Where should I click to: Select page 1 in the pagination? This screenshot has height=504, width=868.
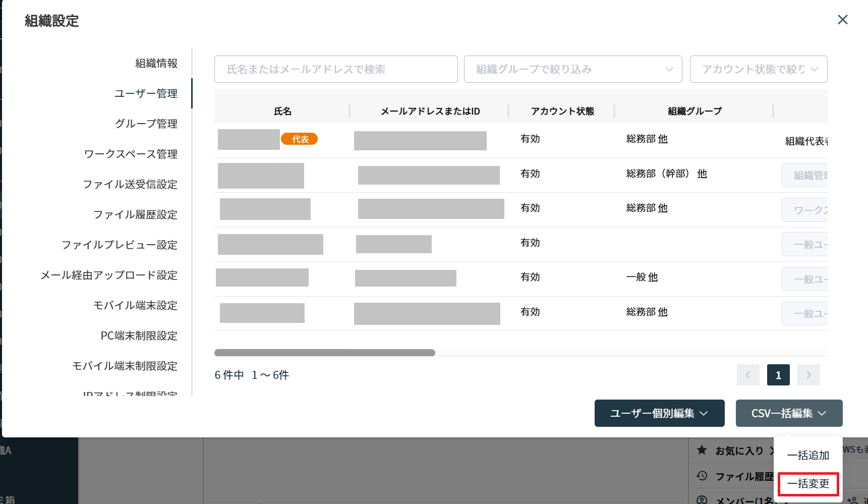[778, 375]
